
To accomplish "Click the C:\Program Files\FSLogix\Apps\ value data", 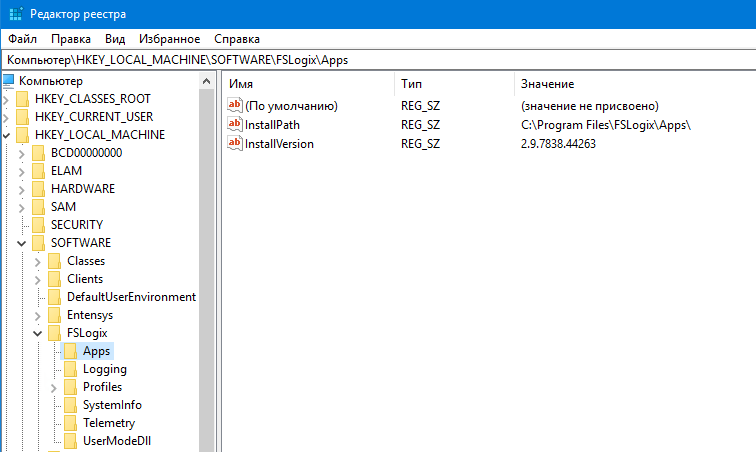I will pyautogui.click(x=606, y=125).
